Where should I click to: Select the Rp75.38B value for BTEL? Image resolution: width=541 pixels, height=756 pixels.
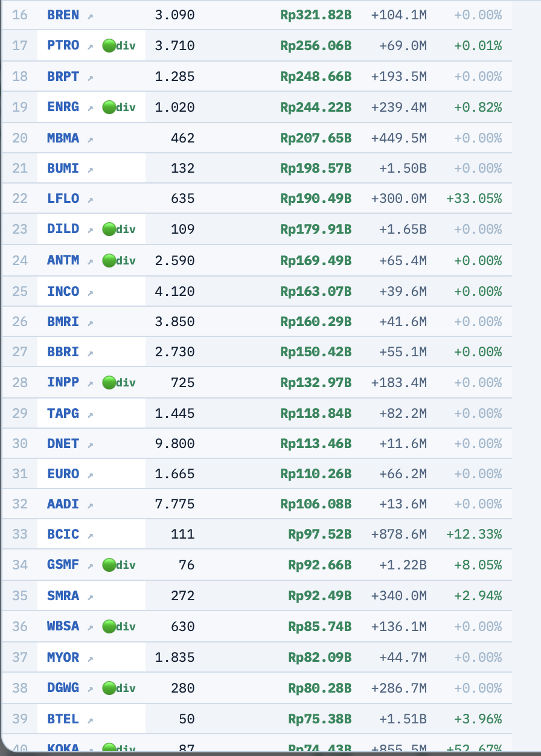pyautogui.click(x=320, y=719)
